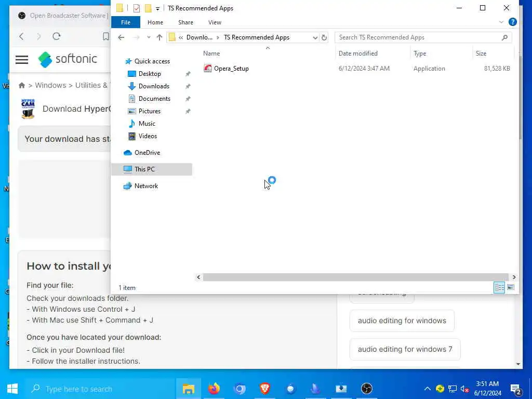Click the Properties quick access icon
Viewport: 532px width, 399px height.
[x=137, y=8]
